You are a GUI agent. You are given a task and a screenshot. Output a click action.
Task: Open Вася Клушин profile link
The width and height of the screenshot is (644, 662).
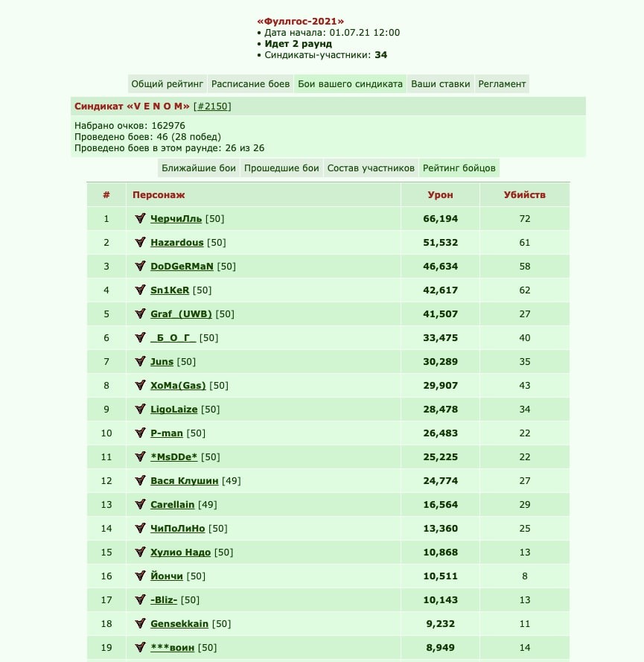point(185,480)
